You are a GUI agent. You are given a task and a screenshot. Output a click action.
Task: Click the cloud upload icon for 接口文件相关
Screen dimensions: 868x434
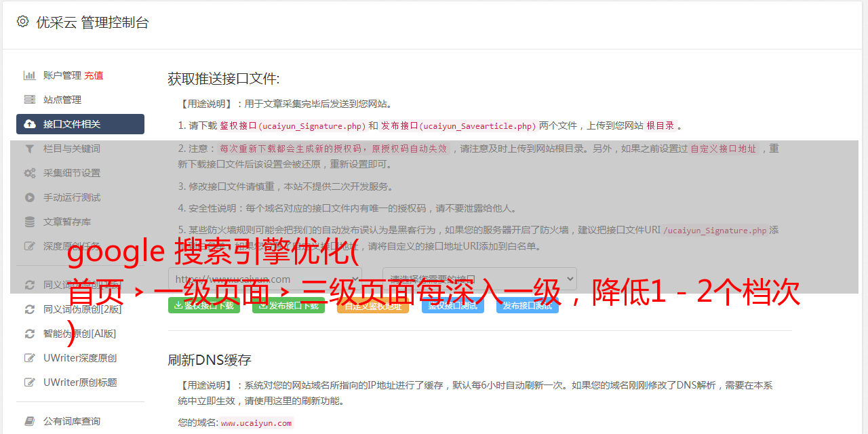30,124
